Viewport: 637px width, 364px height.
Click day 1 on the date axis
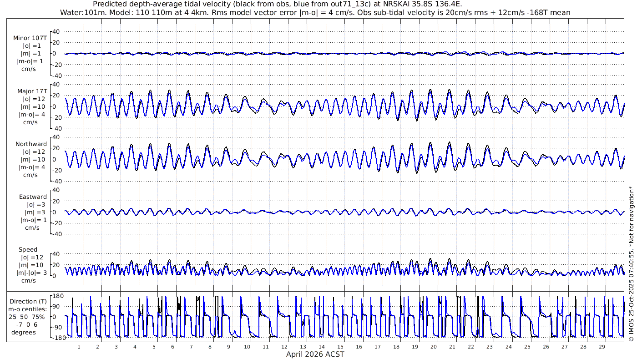79,347
